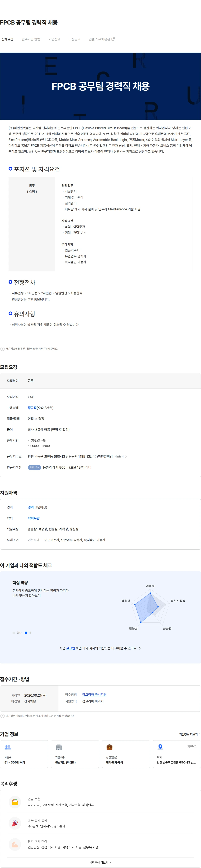Click info icon next to 채용정보 notice
The image size is (201, 868).
pos(2,349)
